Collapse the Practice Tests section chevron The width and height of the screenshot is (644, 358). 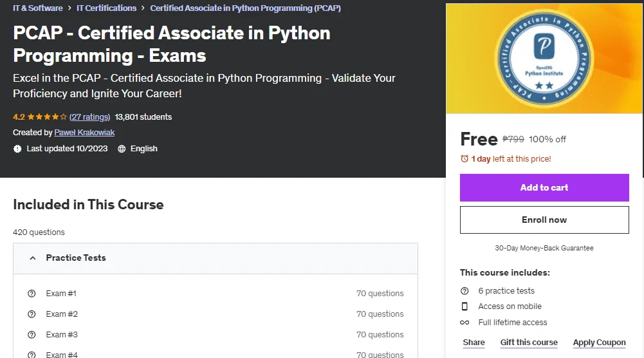pyautogui.click(x=33, y=258)
